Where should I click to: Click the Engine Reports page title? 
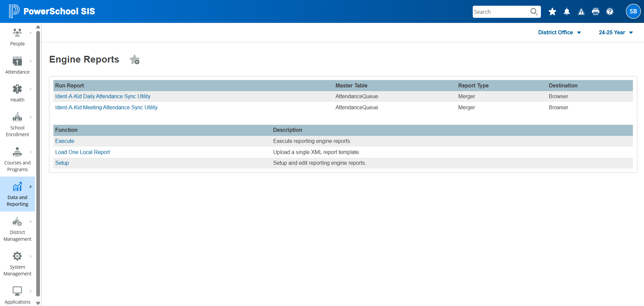tap(84, 60)
